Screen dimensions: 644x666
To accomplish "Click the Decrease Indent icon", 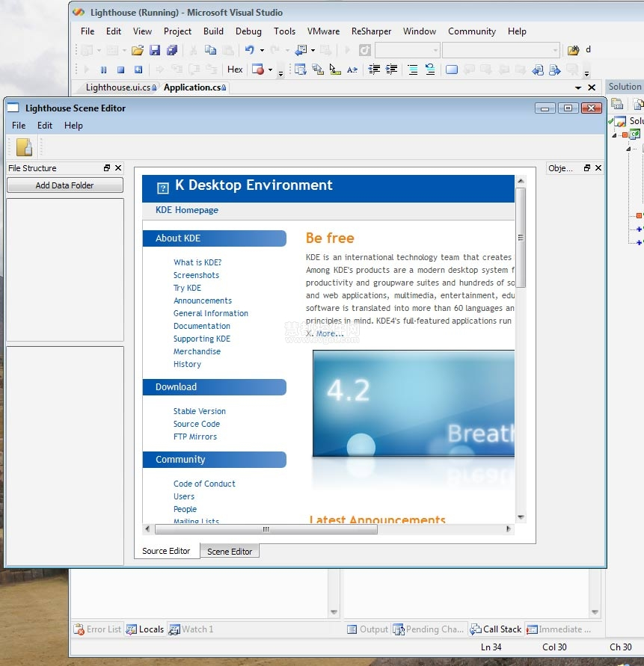I will pyautogui.click(x=374, y=70).
